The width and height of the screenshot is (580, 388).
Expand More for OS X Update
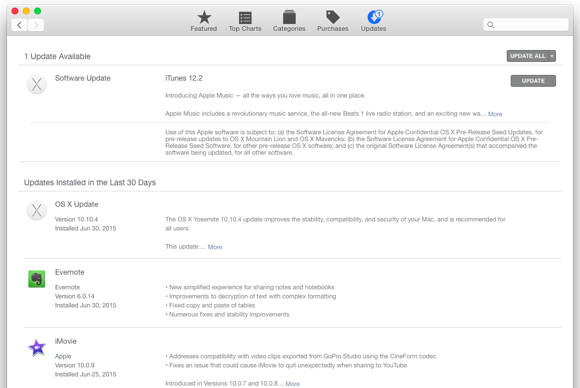(215, 247)
